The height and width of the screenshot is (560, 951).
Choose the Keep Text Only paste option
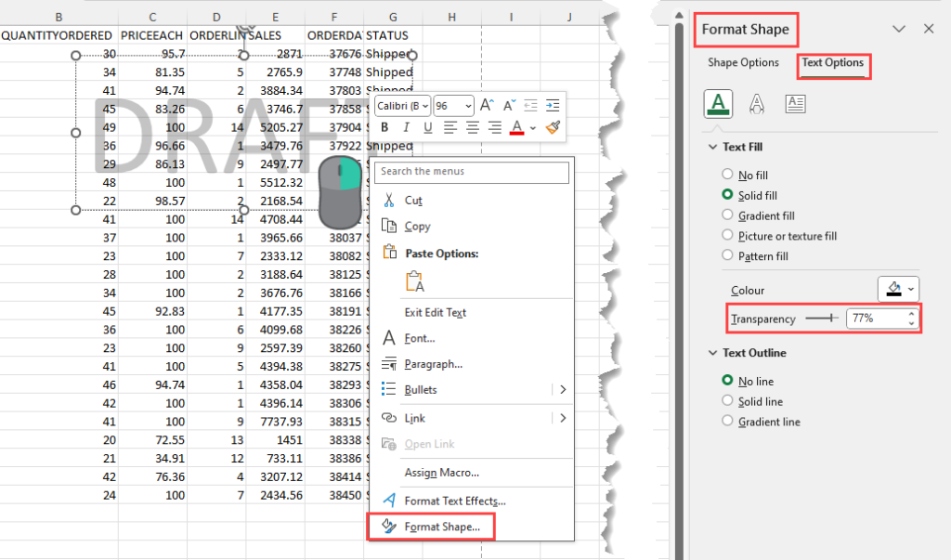point(415,281)
